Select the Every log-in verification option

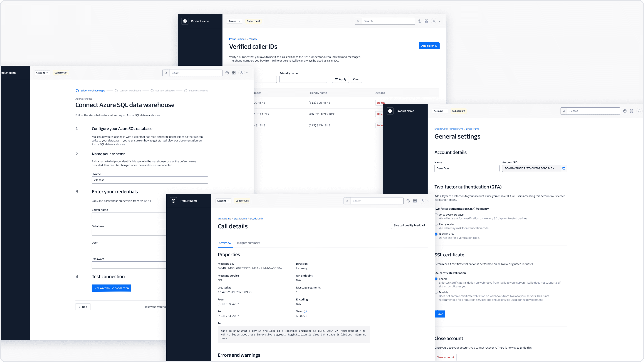(x=436, y=224)
